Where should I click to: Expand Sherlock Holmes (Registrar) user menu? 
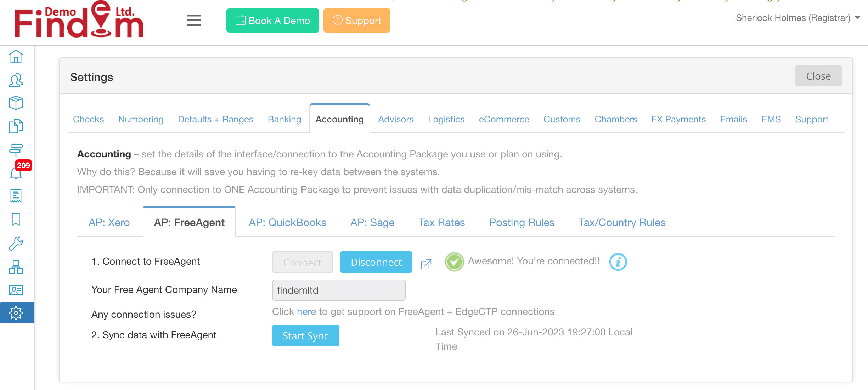pos(798,18)
